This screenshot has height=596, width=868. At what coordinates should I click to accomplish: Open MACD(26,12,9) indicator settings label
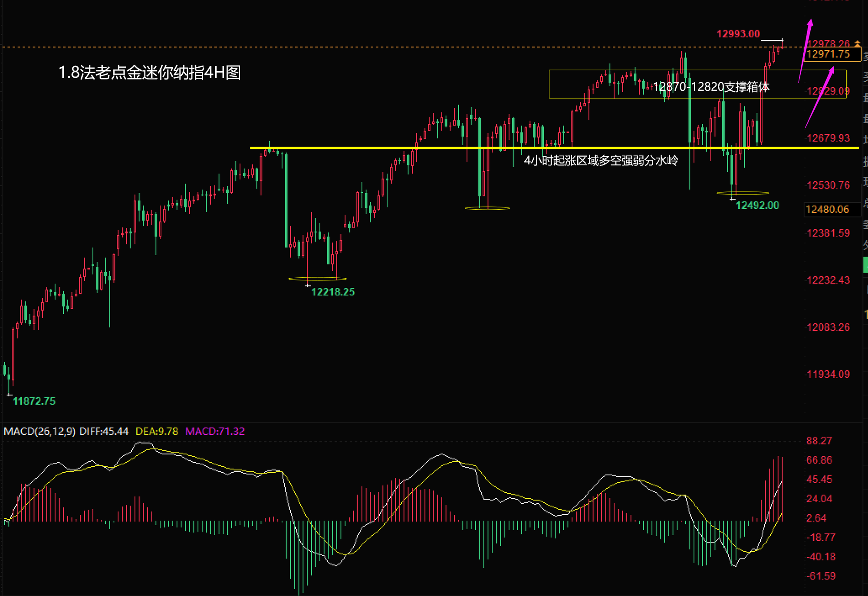coord(39,431)
